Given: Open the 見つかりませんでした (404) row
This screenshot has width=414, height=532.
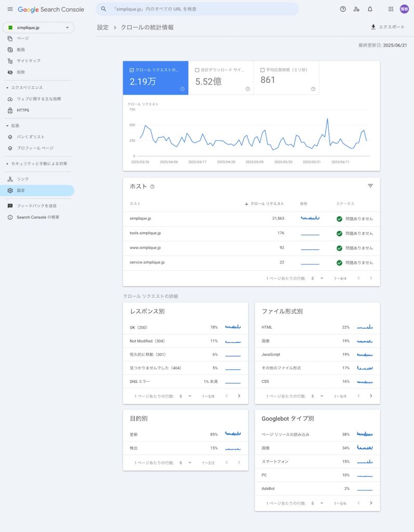Looking at the screenshot, I should [x=186, y=368].
